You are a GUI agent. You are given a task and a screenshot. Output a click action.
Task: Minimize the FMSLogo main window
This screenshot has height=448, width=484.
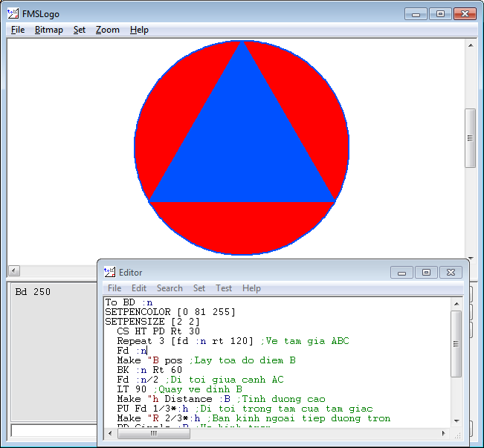coord(416,14)
